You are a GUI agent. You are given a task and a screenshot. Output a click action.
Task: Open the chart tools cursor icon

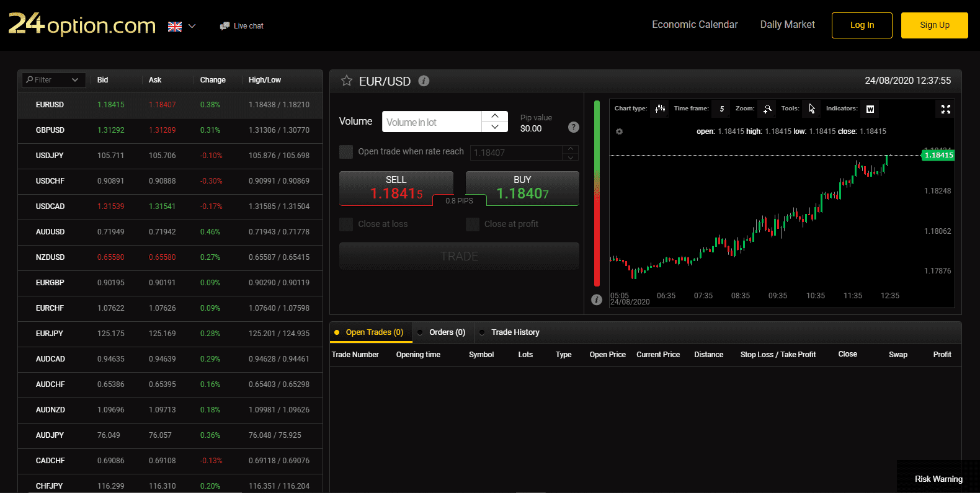811,109
